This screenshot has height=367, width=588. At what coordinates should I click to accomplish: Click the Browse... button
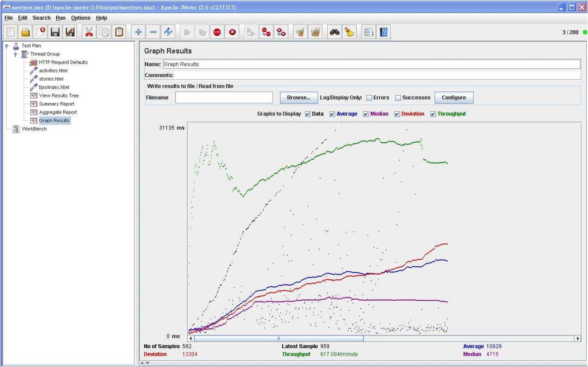pos(299,97)
